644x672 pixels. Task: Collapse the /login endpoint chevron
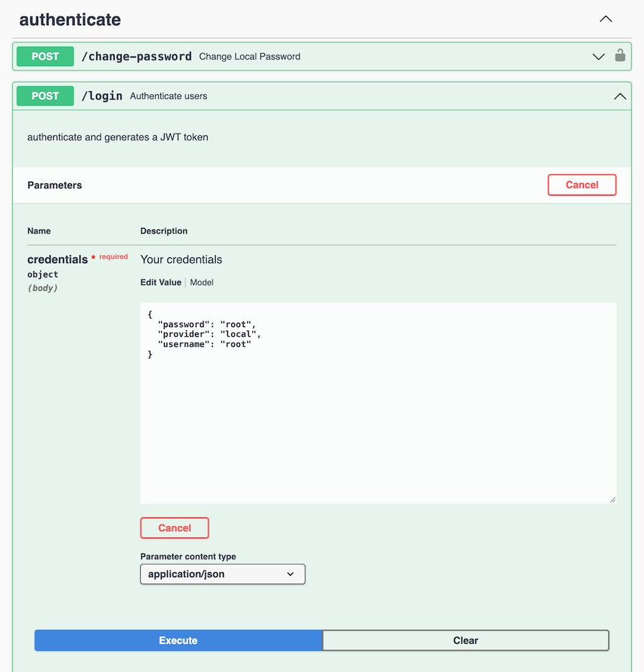tap(620, 96)
